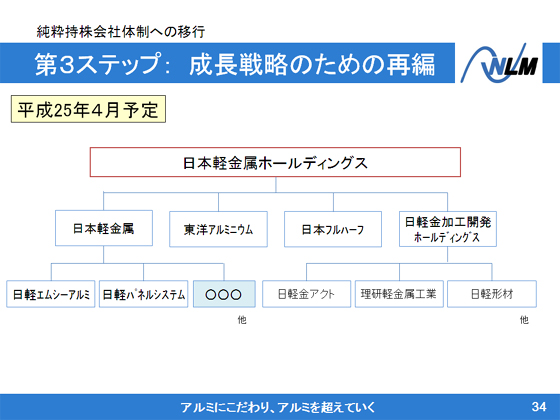Select the 日軽金アクト box
Screen dimensions: 560x420
point(306,294)
